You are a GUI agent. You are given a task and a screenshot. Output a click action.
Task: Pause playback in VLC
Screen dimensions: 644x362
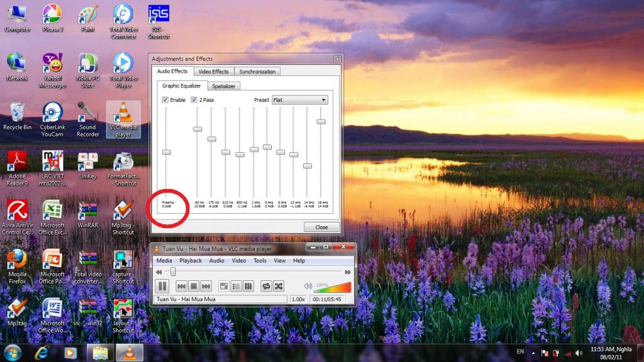click(162, 286)
